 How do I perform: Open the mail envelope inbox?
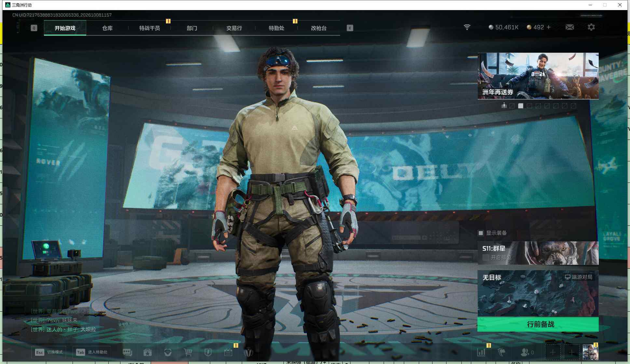coord(569,27)
